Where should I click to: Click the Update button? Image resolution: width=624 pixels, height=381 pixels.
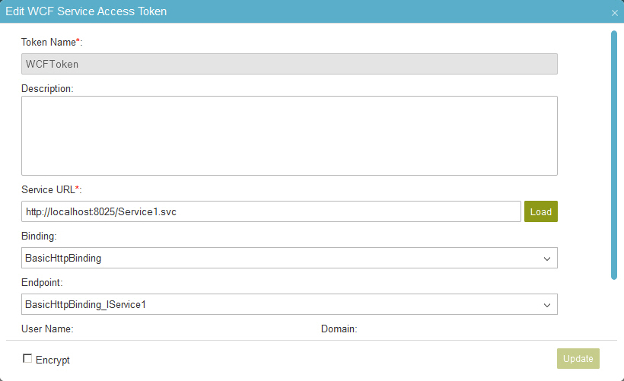578,359
